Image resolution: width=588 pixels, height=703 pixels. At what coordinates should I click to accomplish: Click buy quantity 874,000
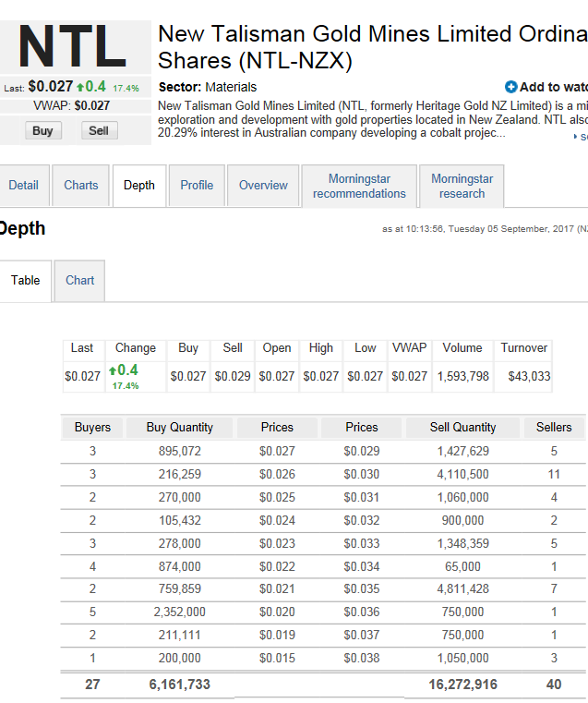[x=180, y=566]
